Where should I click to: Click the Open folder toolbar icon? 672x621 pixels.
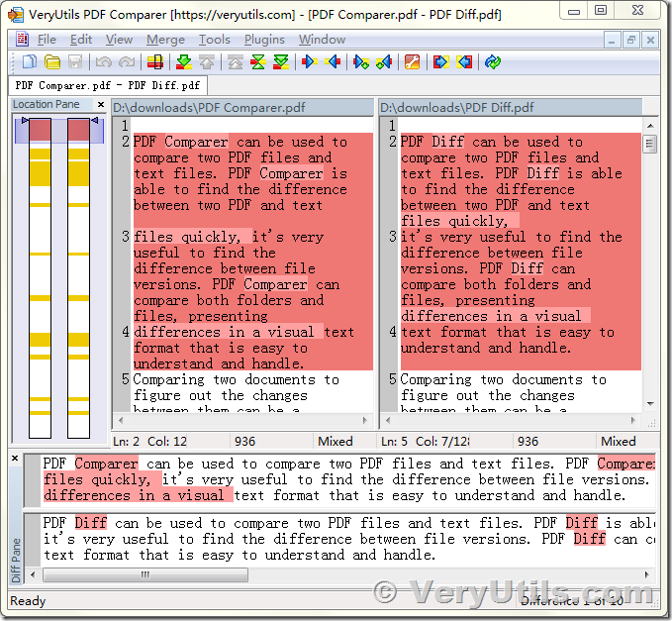coord(52,62)
